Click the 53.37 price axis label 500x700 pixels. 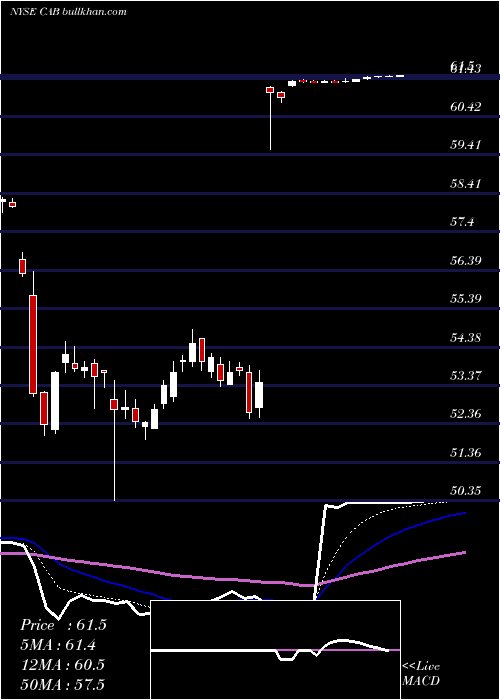466,375
